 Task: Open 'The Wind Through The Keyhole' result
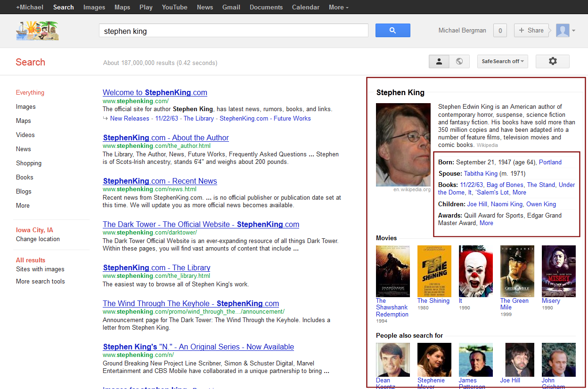(x=191, y=304)
